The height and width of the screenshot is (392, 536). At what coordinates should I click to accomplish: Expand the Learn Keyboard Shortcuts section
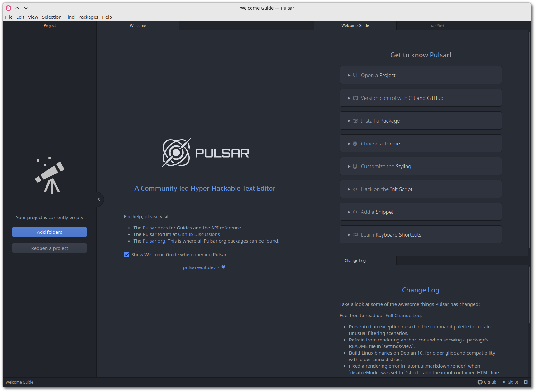pos(421,234)
